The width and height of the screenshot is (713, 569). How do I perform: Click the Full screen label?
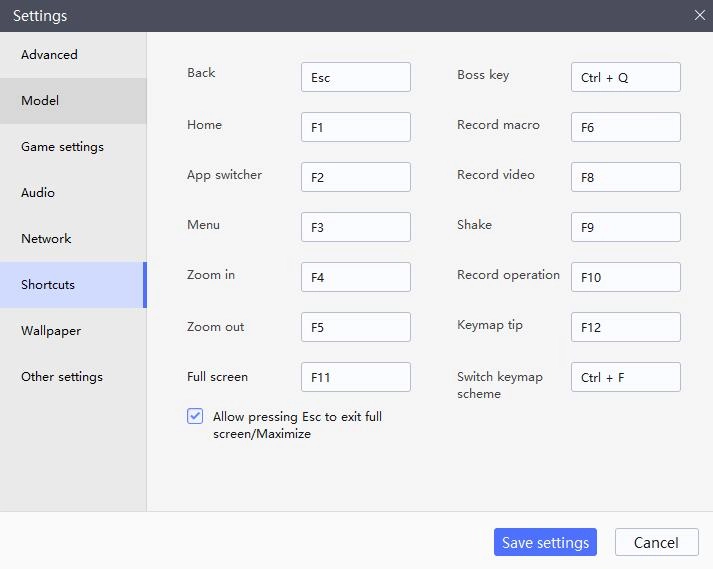[217, 377]
